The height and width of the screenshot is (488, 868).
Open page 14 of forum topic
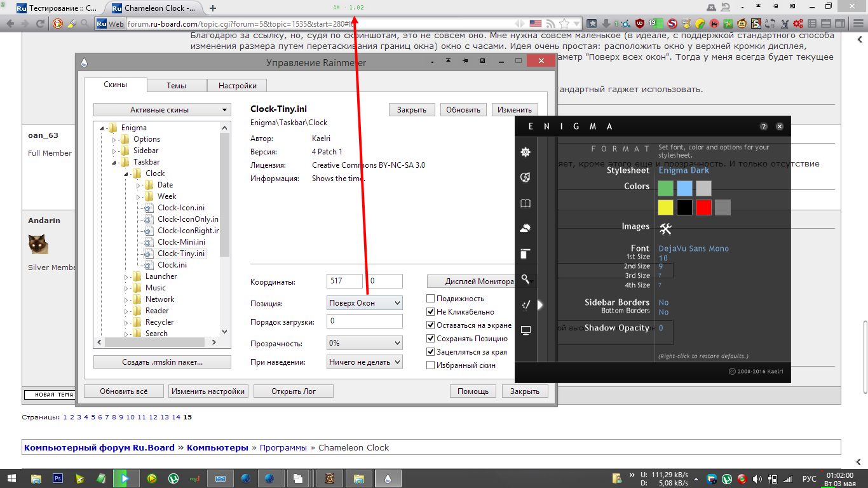point(177,417)
